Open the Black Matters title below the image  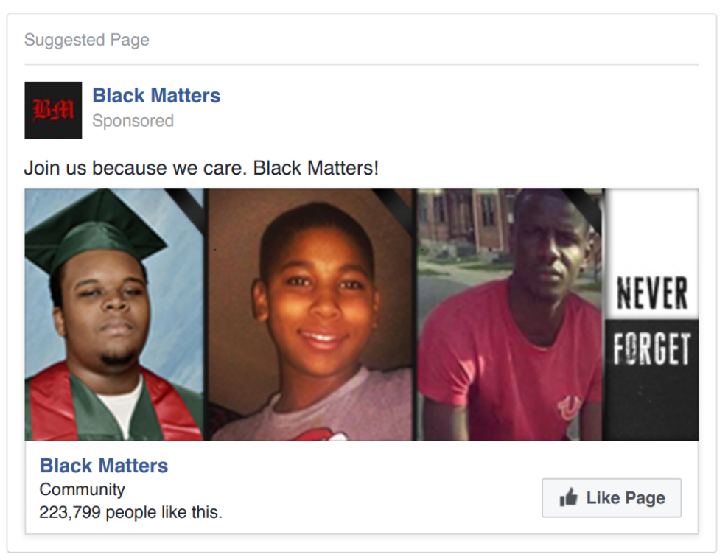104,466
